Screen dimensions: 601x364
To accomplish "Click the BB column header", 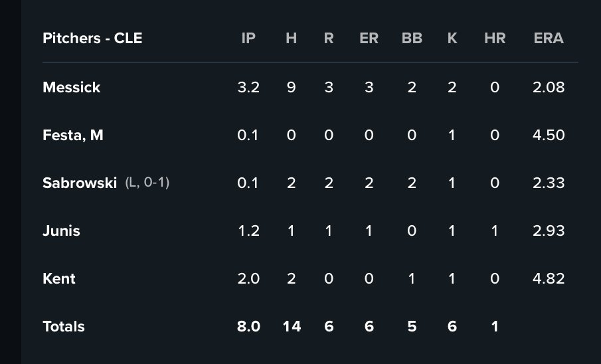I will (x=412, y=38).
